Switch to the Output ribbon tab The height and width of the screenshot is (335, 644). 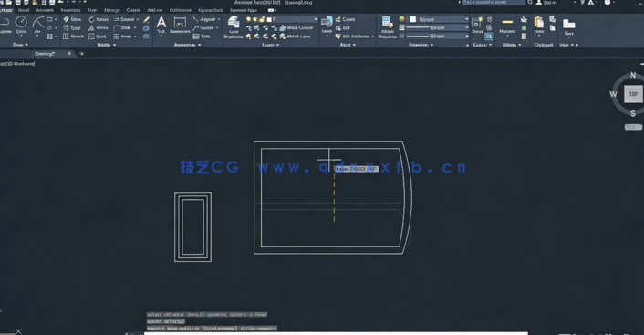133,10
